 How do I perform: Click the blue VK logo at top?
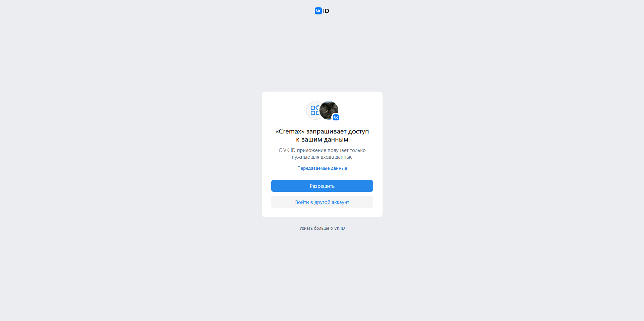pyautogui.click(x=318, y=11)
